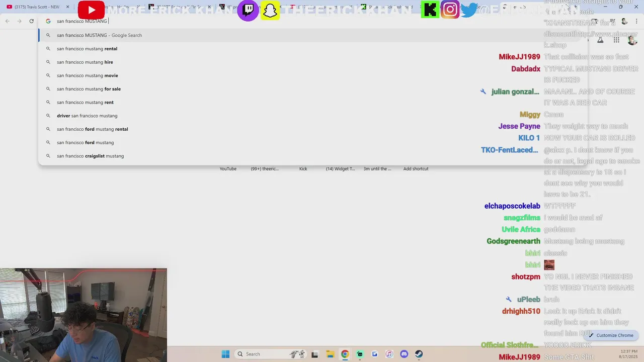This screenshot has width=644, height=362.
Task: Choose 'san francisco ford mustang' suggestion
Action: click(x=312, y=142)
